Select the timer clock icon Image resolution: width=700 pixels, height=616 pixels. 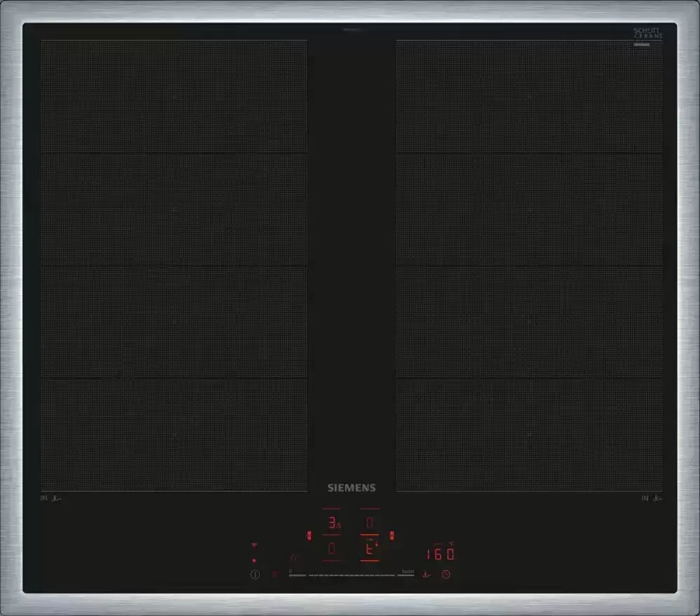pyautogui.click(x=446, y=575)
